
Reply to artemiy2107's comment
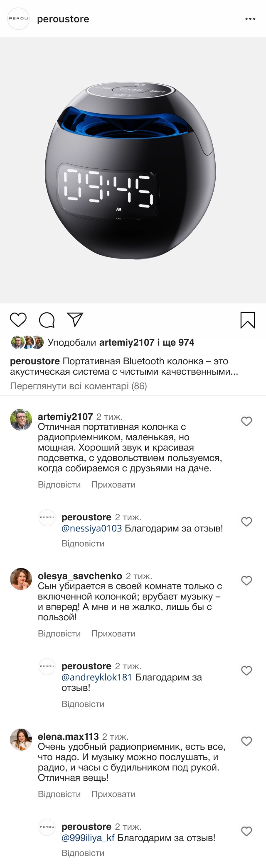[59, 485]
